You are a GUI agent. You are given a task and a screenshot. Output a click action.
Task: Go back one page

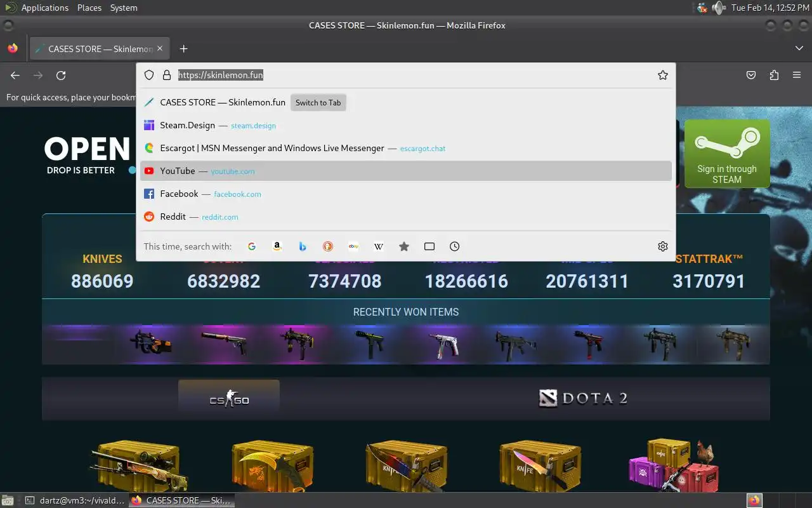15,75
